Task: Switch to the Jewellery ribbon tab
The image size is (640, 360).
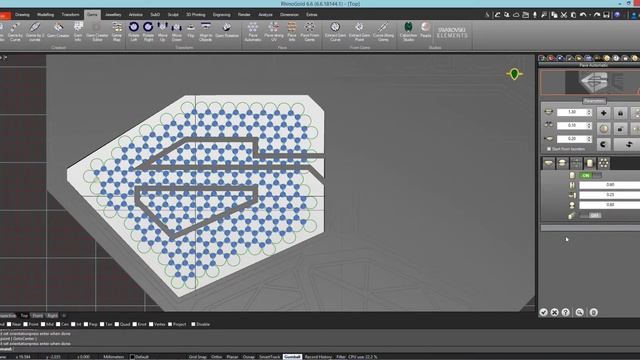Action: click(x=113, y=15)
